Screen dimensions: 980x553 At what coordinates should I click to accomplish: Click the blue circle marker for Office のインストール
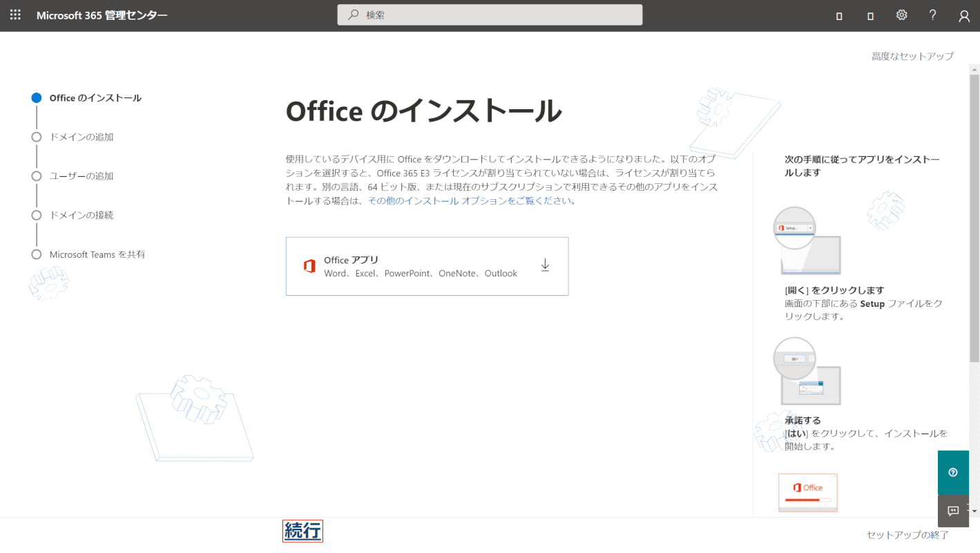tap(37, 98)
